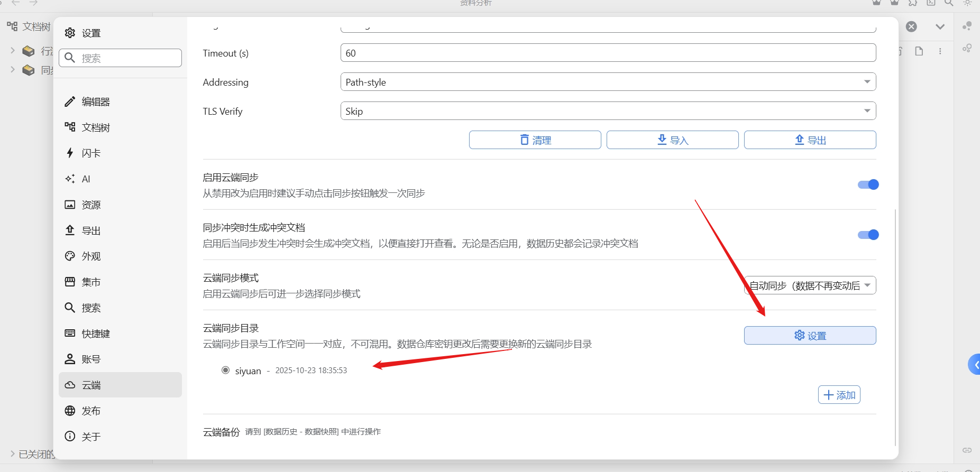Click the down chevron beside the round X
980x472 pixels.
[940, 26]
